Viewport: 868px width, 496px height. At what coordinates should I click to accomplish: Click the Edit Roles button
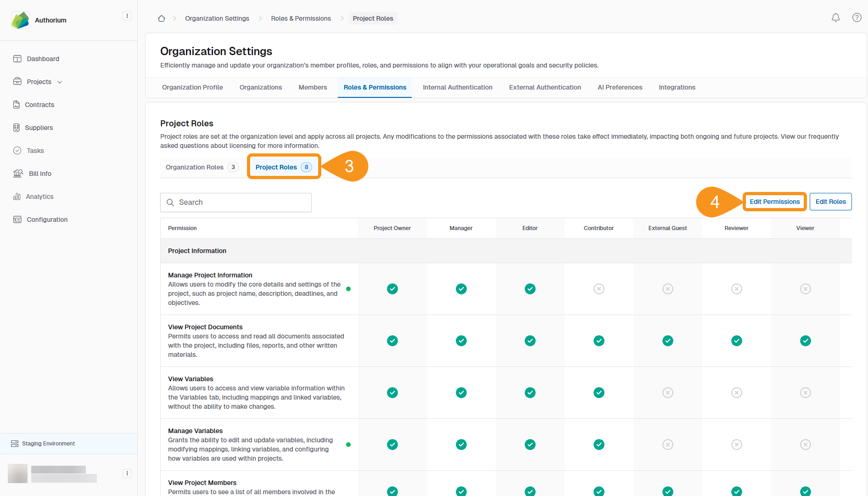830,202
